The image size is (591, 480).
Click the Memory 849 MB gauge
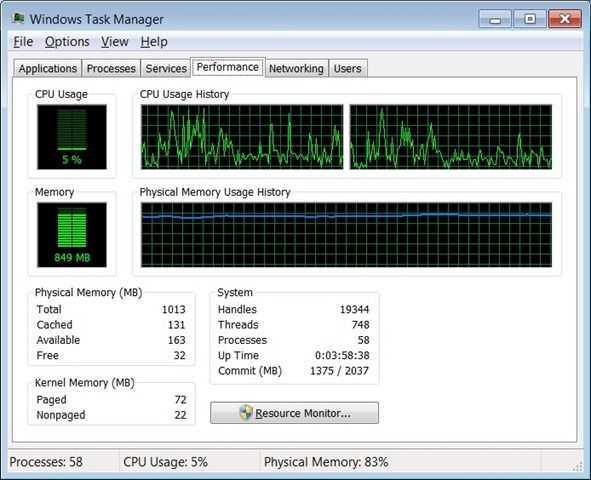click(x=72, y=235)
